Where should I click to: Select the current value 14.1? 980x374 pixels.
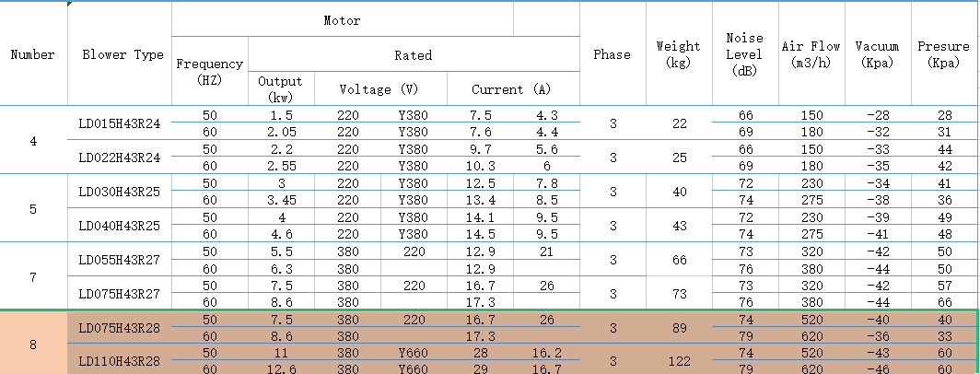click(481, 217)
